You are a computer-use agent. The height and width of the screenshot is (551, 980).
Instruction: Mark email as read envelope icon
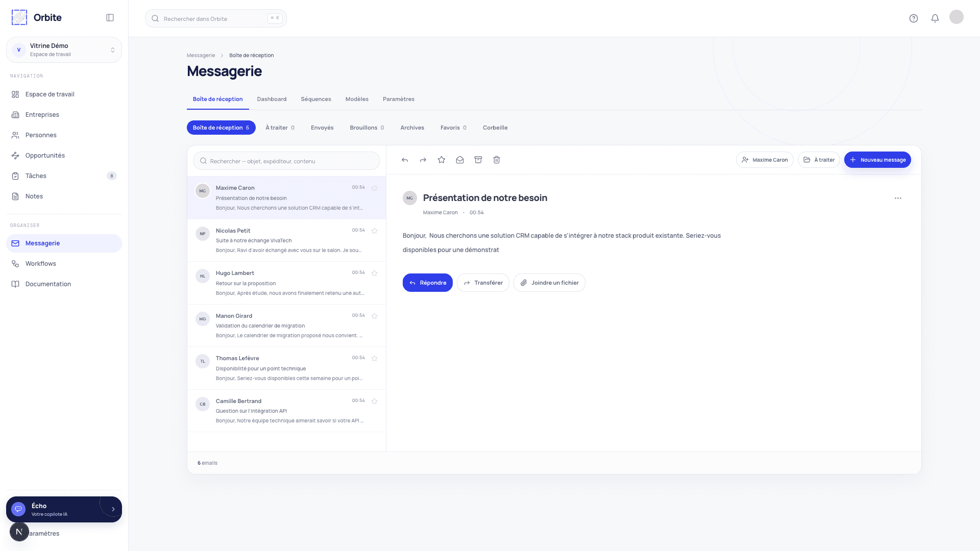(460, 160)
